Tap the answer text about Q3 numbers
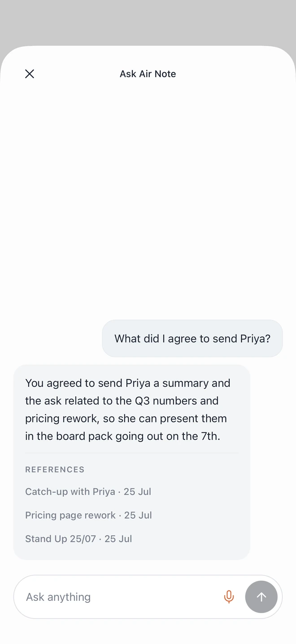 point(127,409)
